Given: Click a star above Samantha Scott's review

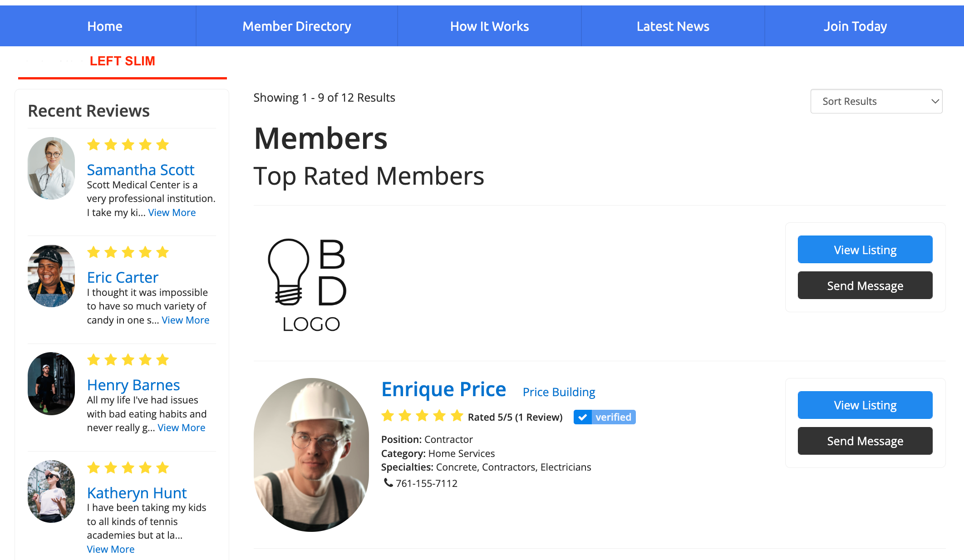Looking at the screenshot, I should tap(128, 145).
